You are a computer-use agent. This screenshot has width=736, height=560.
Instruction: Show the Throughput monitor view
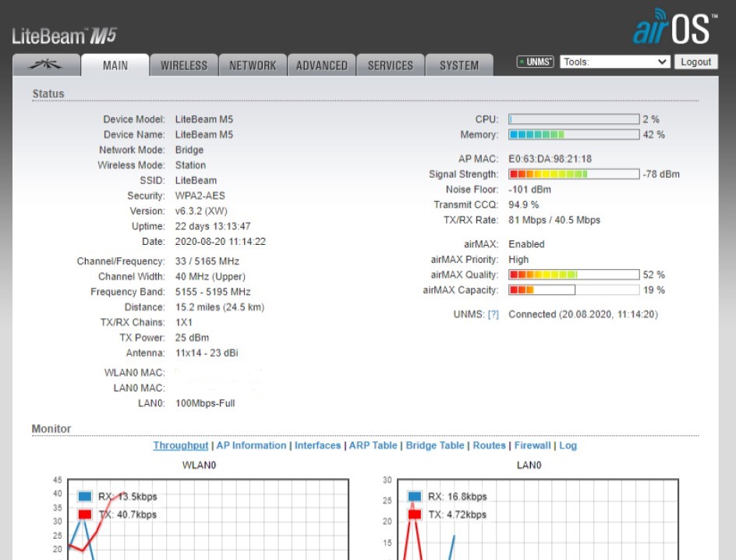coord(181,445)
